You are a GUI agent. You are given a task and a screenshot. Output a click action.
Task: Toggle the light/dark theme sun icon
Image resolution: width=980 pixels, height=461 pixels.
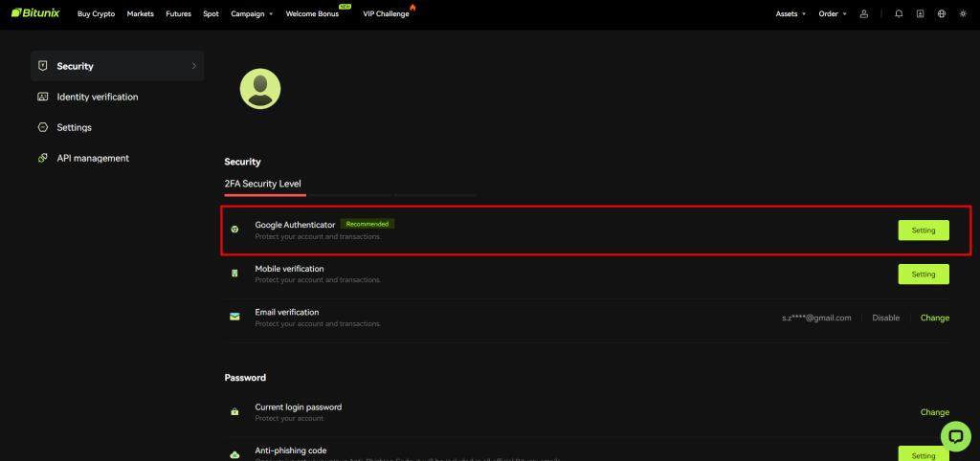click(x=963, y=14)
